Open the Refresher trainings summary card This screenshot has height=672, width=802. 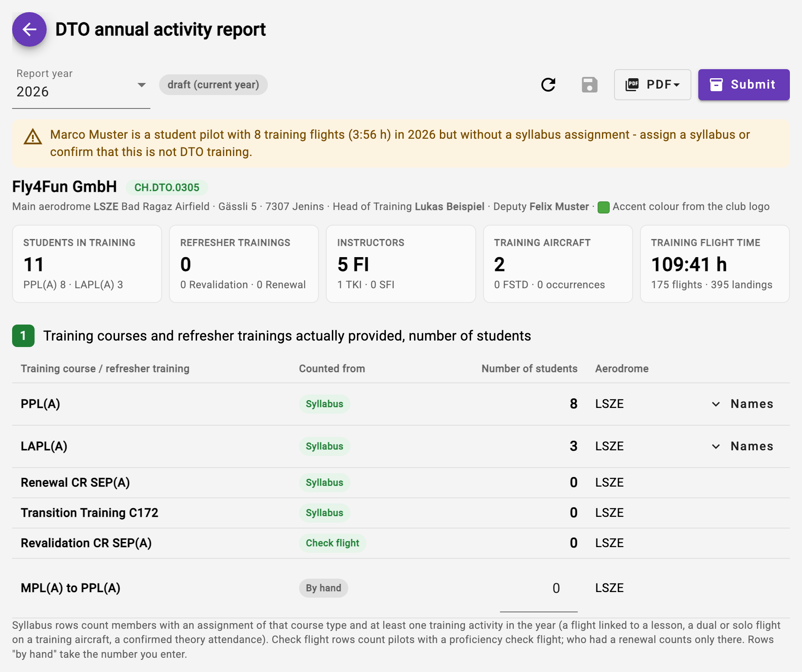click(x=244, y=264)
